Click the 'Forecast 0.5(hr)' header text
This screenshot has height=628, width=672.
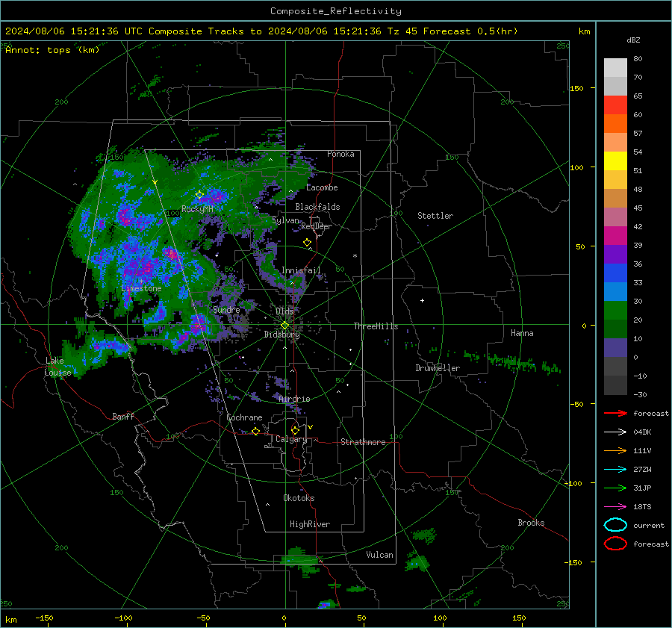point(470,31)
